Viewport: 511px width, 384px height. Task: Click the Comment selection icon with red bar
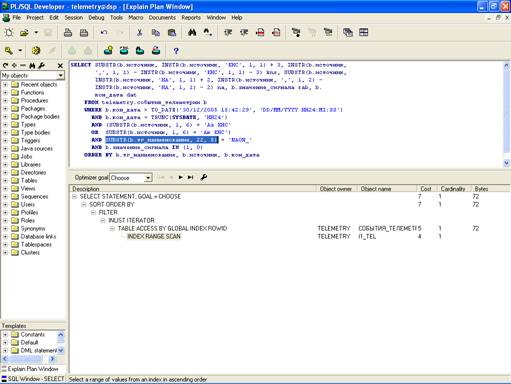coord(260,32)
